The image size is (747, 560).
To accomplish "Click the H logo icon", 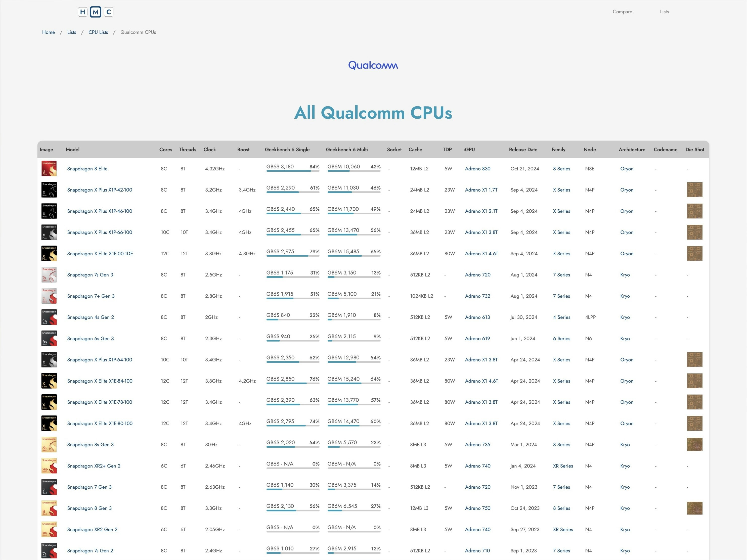I will [x=83, y=12].
